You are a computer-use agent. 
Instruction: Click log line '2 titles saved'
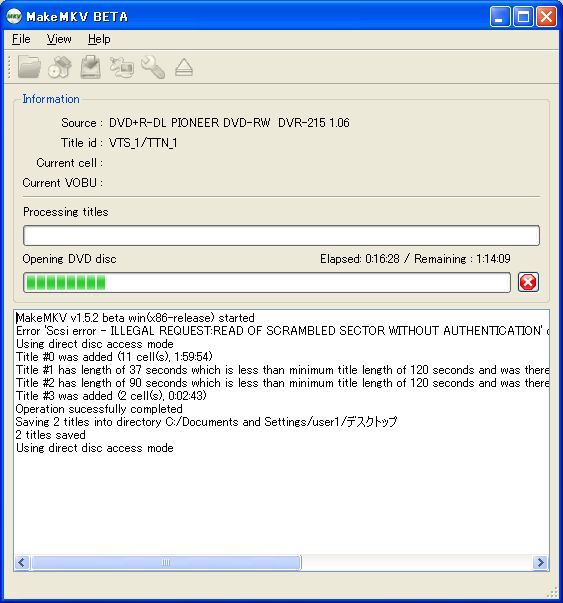pyautogui.click(x=50, y=435)
